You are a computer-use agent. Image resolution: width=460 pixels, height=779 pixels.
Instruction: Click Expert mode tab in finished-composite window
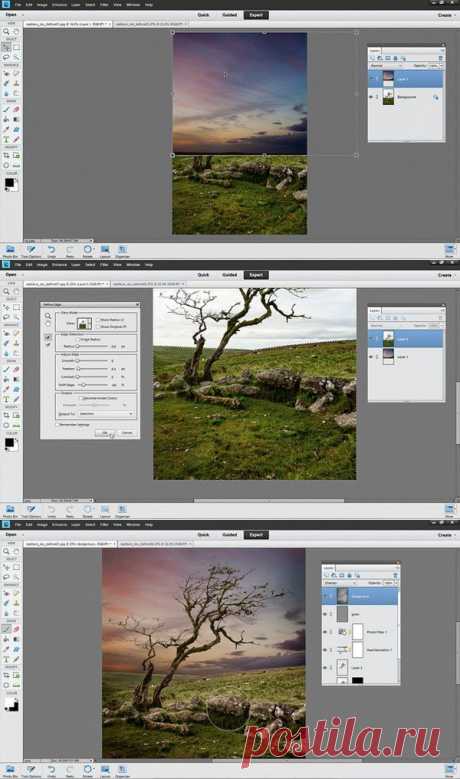click(x=256, y=535)
